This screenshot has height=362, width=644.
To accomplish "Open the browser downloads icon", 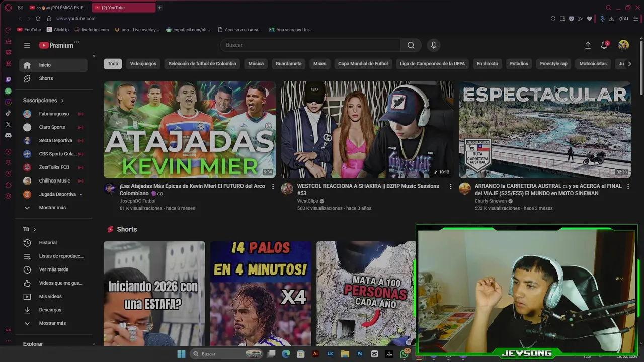I will click(611, 19).
